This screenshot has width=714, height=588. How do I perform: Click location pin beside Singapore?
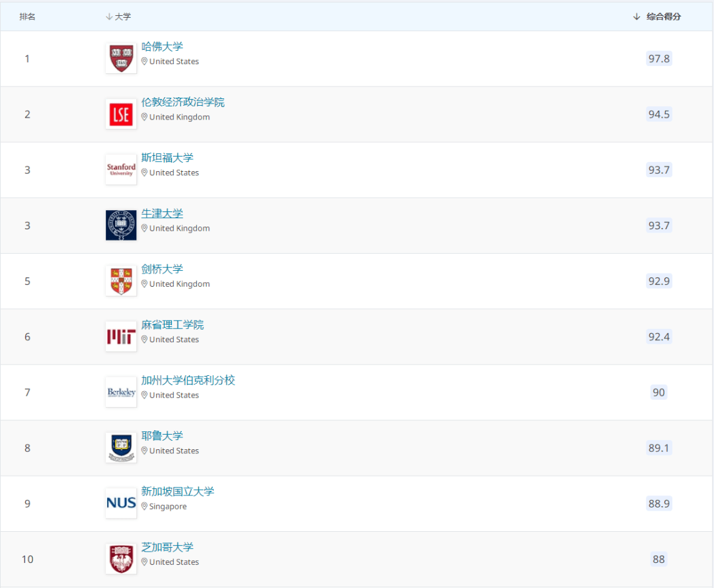coord(144,506)
